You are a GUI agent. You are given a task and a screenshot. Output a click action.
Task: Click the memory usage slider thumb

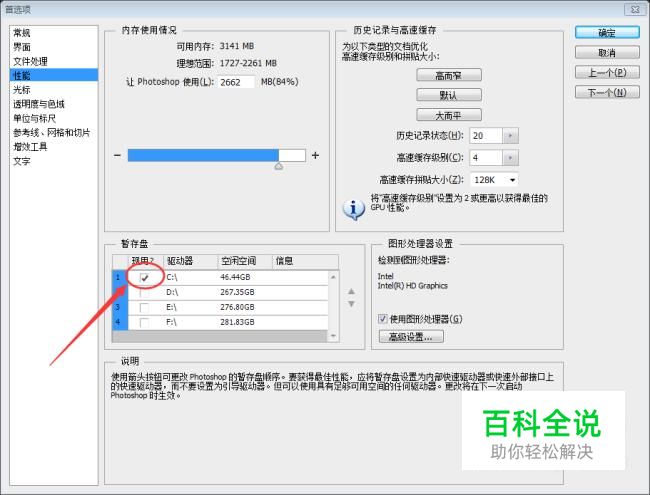click(279, 166)
